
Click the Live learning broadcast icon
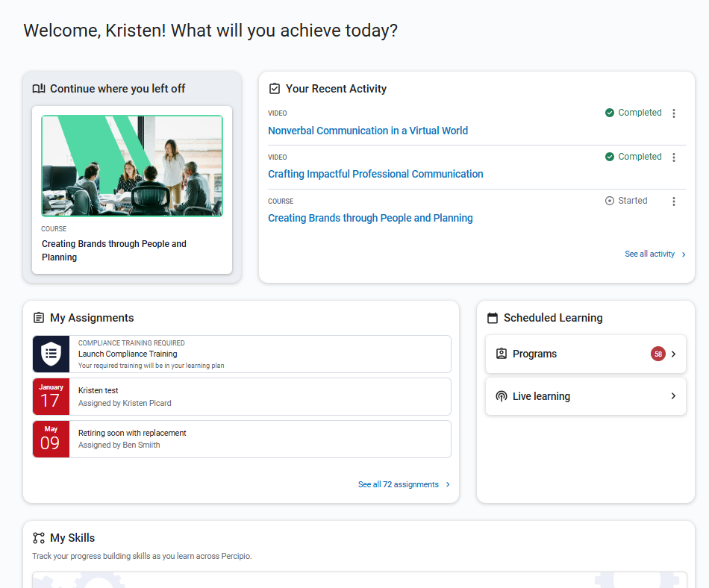point(502,396)
